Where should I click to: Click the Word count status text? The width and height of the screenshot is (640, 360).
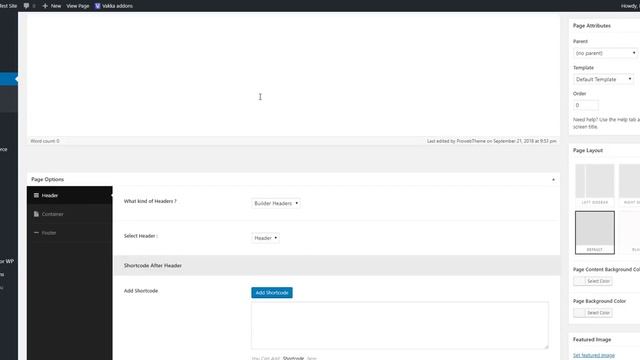(45, 141)
